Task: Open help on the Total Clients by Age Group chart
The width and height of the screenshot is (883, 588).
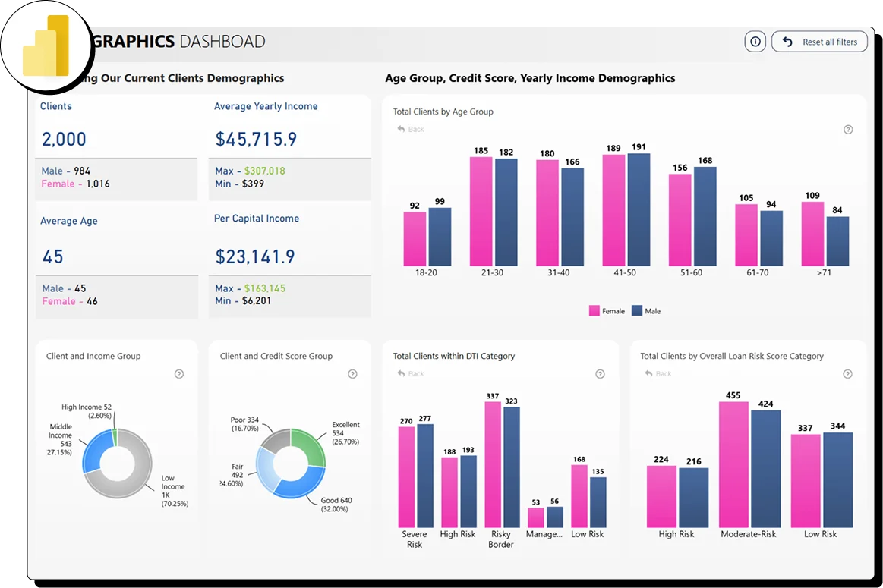Action: tap(848, 130)
